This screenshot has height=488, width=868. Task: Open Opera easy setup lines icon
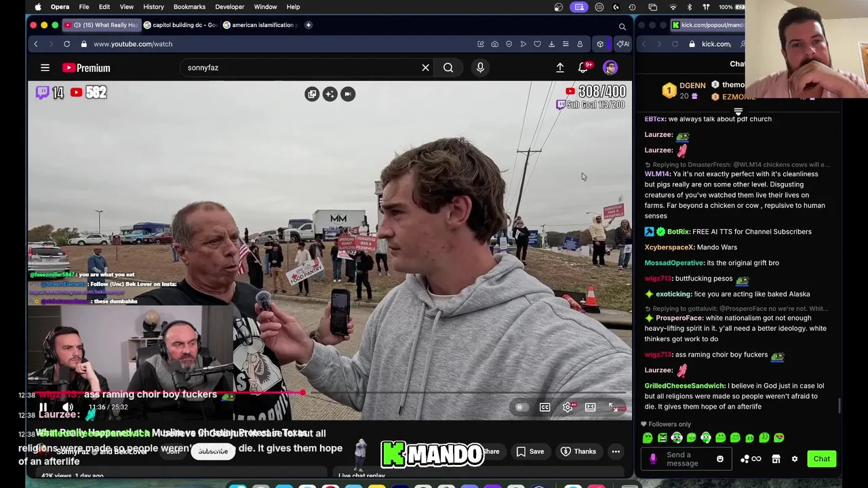click(x=566, y=44)
